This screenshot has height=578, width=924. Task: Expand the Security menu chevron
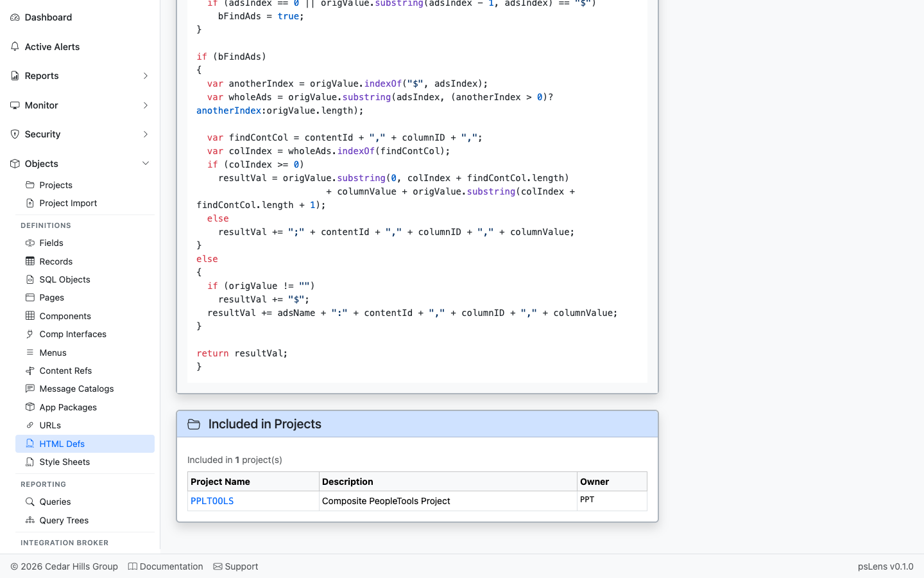(x=146, y=134)
